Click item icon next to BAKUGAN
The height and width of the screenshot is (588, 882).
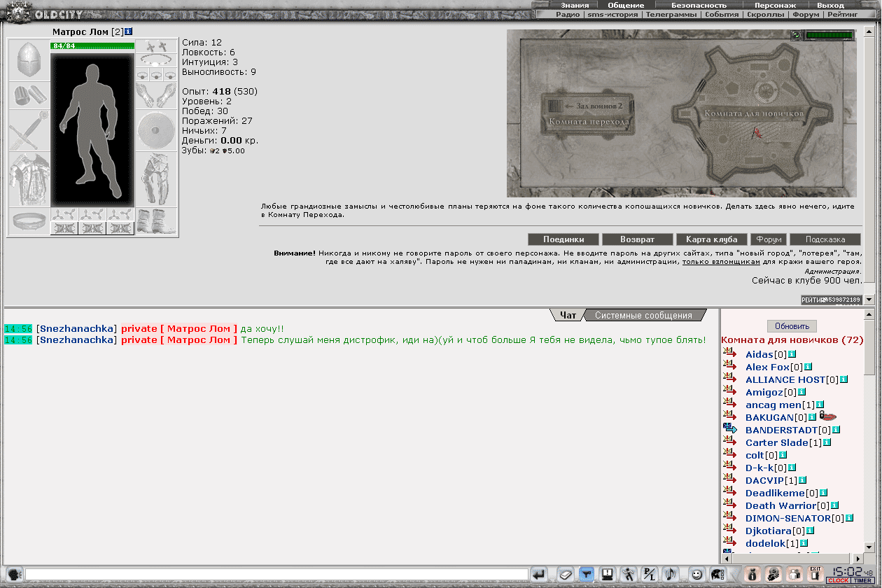[828, 416]
